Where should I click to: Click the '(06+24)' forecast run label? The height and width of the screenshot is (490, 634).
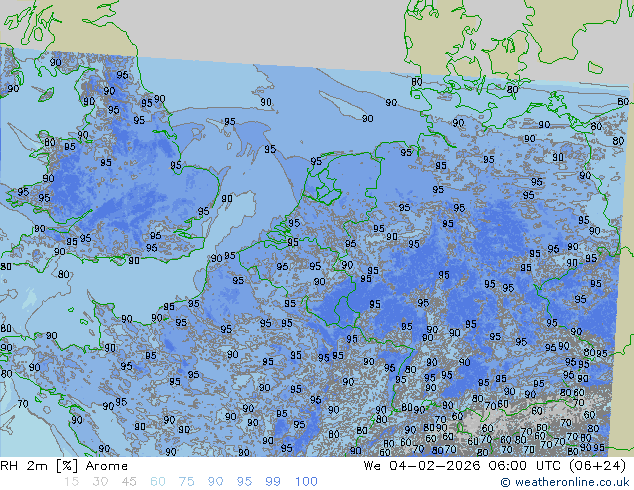point(598,466)
